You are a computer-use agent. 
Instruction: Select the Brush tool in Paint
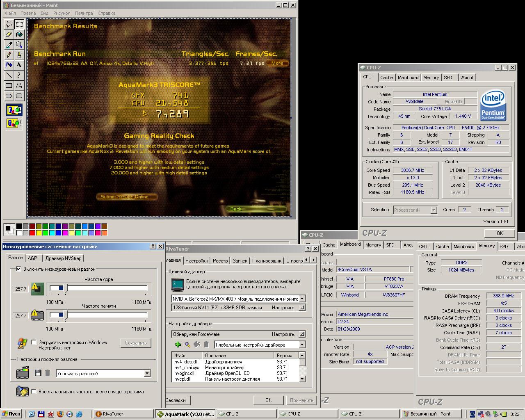19,55
